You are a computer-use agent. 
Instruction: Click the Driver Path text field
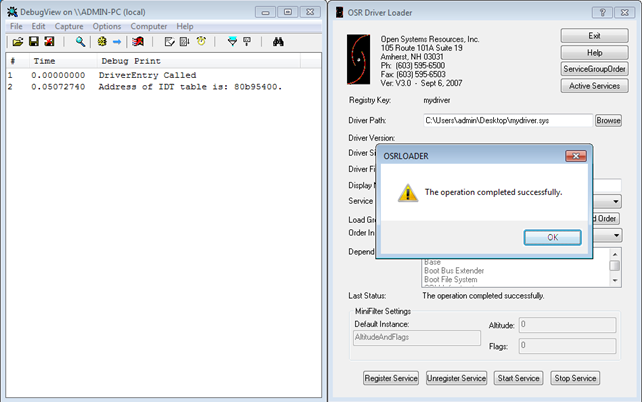point(506,120)
